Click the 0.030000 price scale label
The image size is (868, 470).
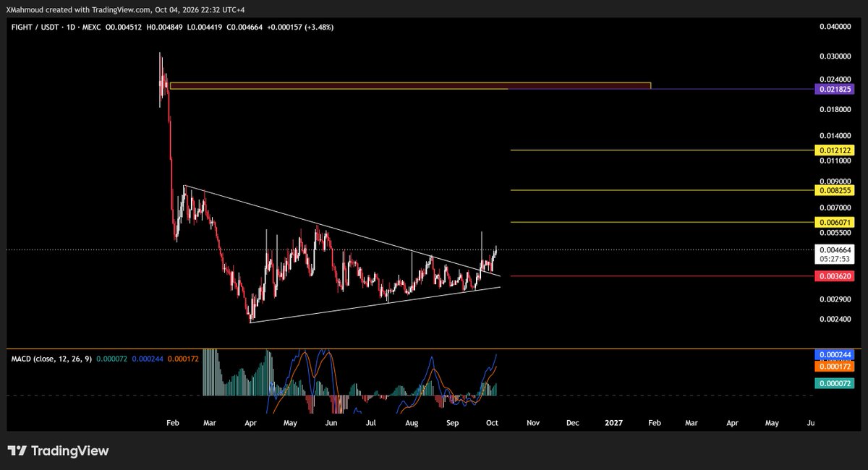pyautogui.click(x=834, y=56)
